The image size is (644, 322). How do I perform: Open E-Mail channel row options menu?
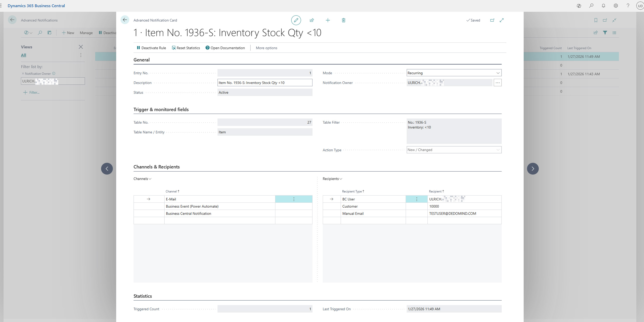[x=294, y=199]
